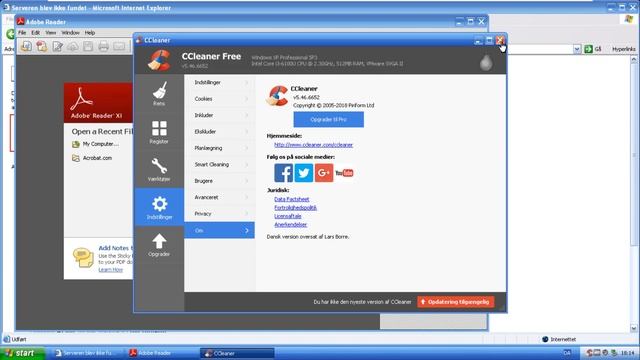640x360 pixels.
Task: Select the Om about submenu item
Action: 220,230
